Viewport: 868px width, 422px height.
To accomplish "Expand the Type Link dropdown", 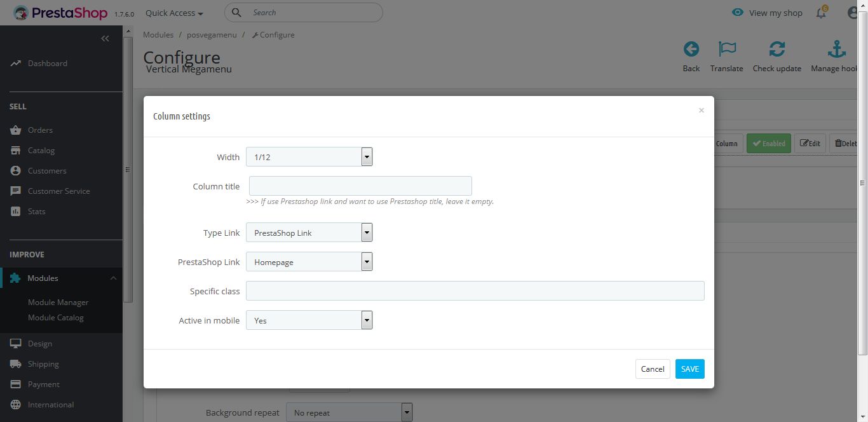I will pos(309,233).
